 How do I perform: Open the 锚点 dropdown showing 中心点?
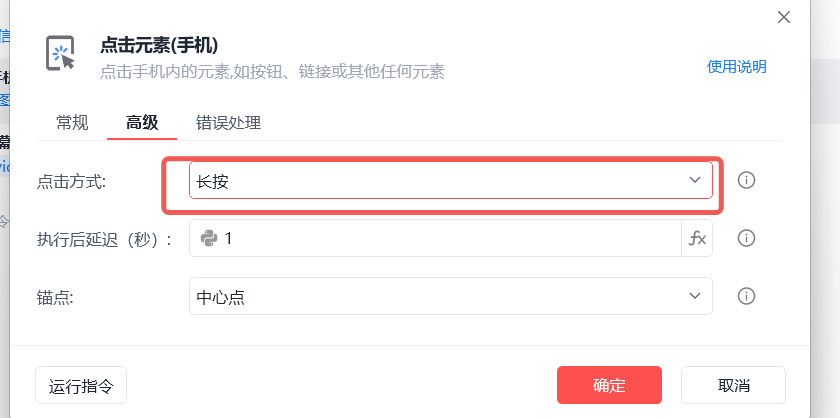[440, 296]
